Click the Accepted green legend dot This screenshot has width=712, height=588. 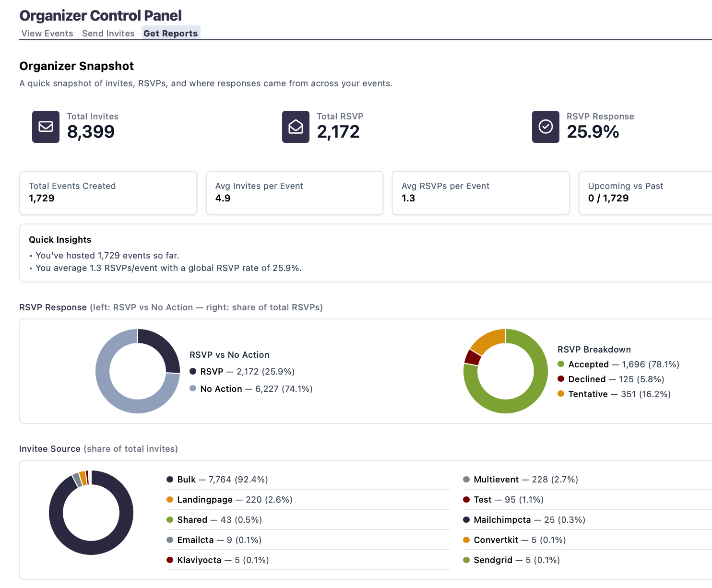pyautogui.click(x=561, y=364)
